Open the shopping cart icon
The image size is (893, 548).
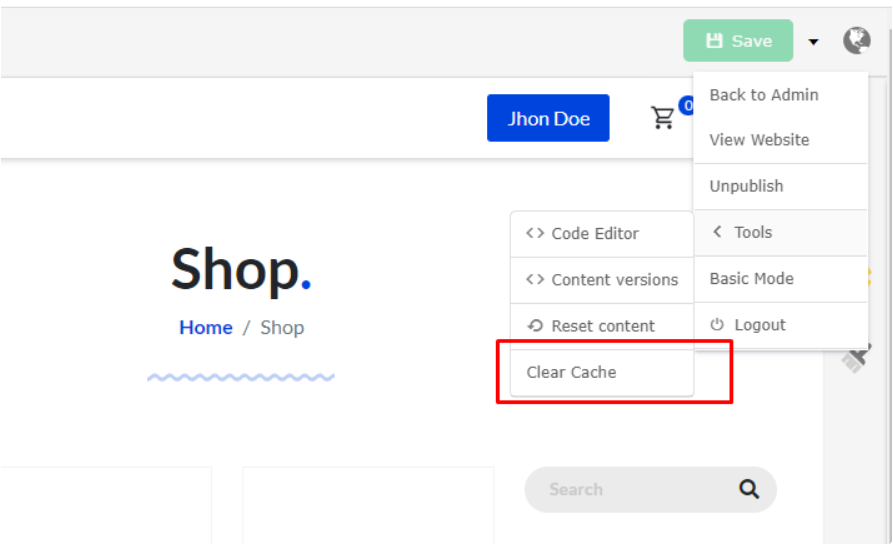tap(662, 118)
